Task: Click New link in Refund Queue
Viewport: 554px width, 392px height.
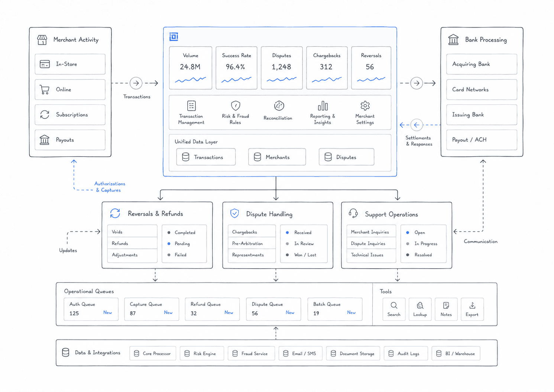Action: pos(229,312)
